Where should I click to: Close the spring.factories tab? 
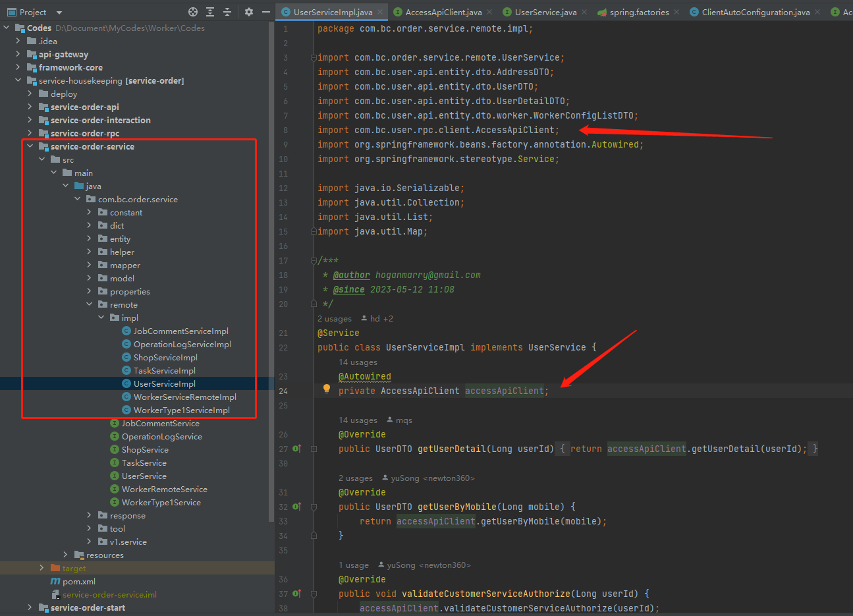676,12
